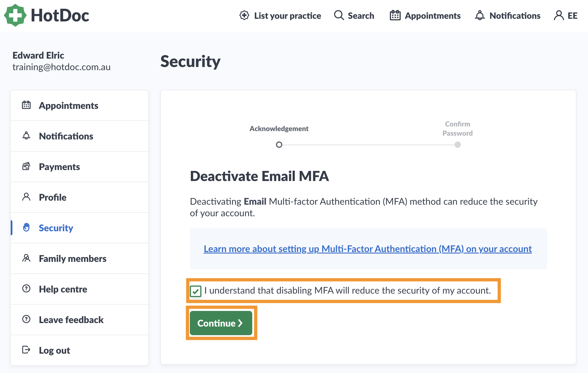The width and height of the screenshot is (588, 373).
Task: Click the Family members icon in sidebar
Action: [26, 258]
